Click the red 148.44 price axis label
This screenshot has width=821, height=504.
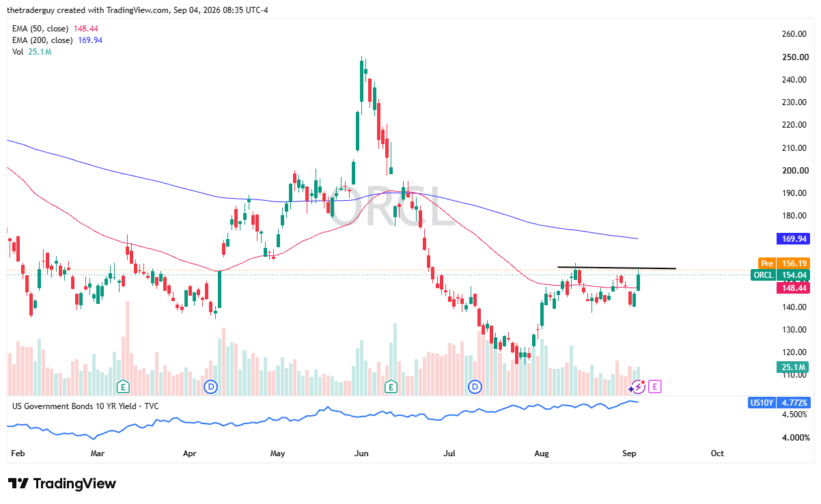[793, 288]
